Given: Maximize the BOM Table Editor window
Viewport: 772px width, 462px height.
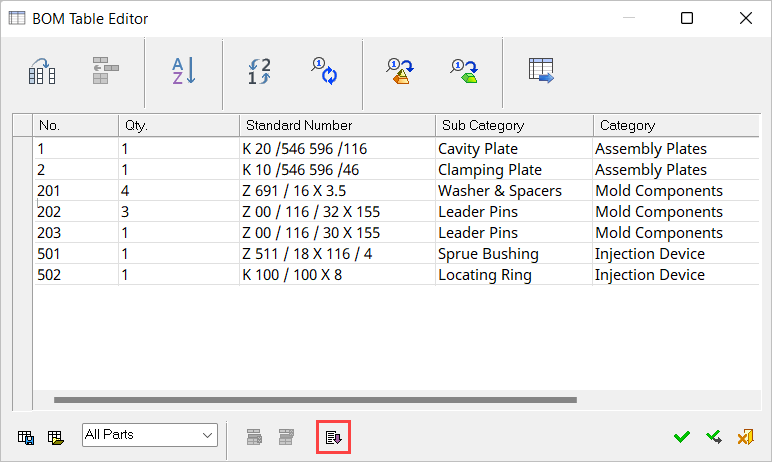Looking at the screenshot, I should coord(687,18).
